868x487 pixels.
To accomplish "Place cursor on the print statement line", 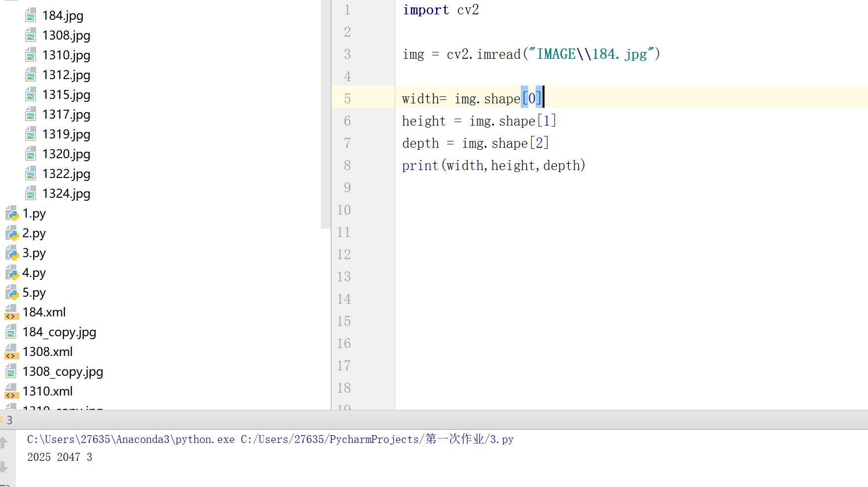I will (493, 165).
